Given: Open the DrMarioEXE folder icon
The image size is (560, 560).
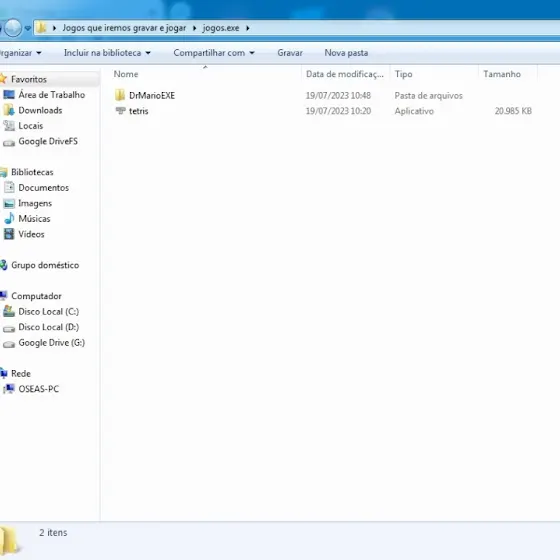Looking at the screenshot, I should [x=120, y=95].
